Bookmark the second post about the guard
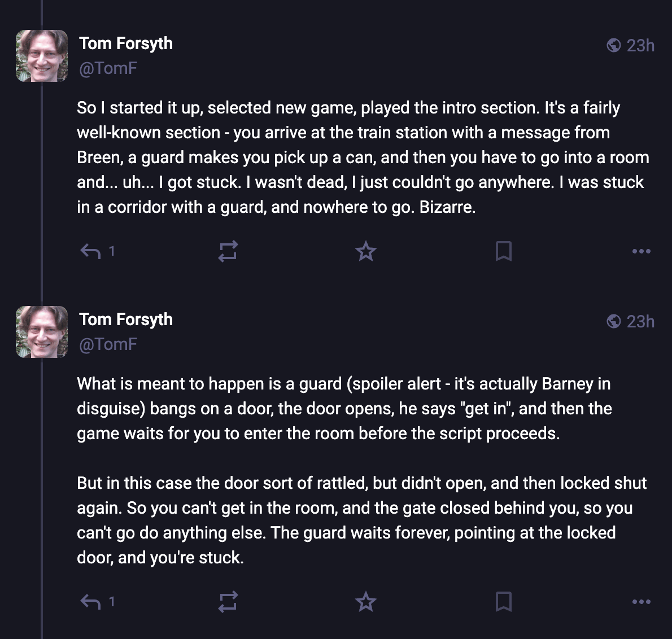The image size is (672, 639). tap(503, 602)
